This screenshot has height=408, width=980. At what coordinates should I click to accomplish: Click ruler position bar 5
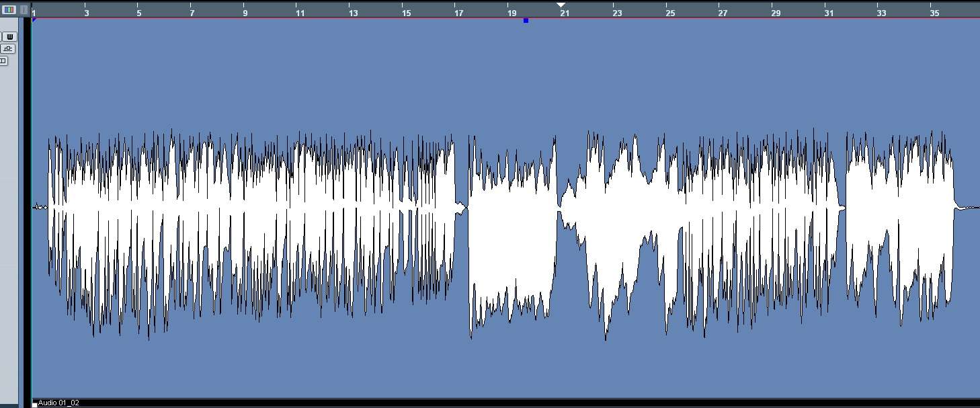point(139,13)
